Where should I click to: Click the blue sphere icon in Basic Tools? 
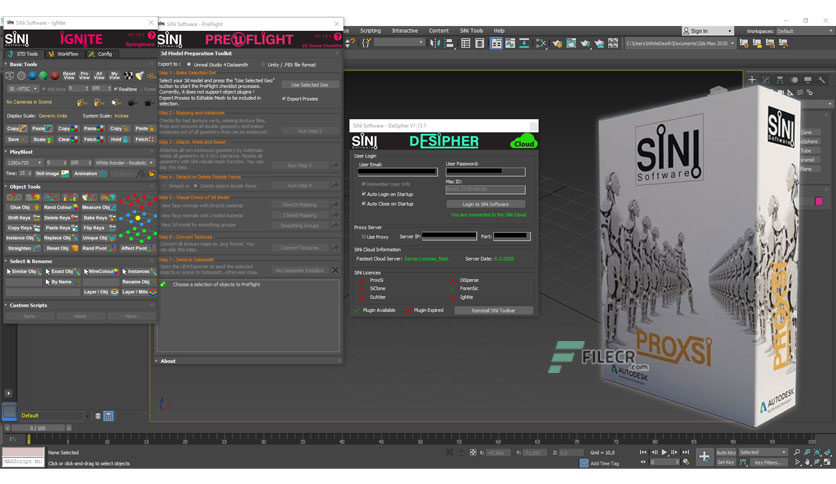33,76
